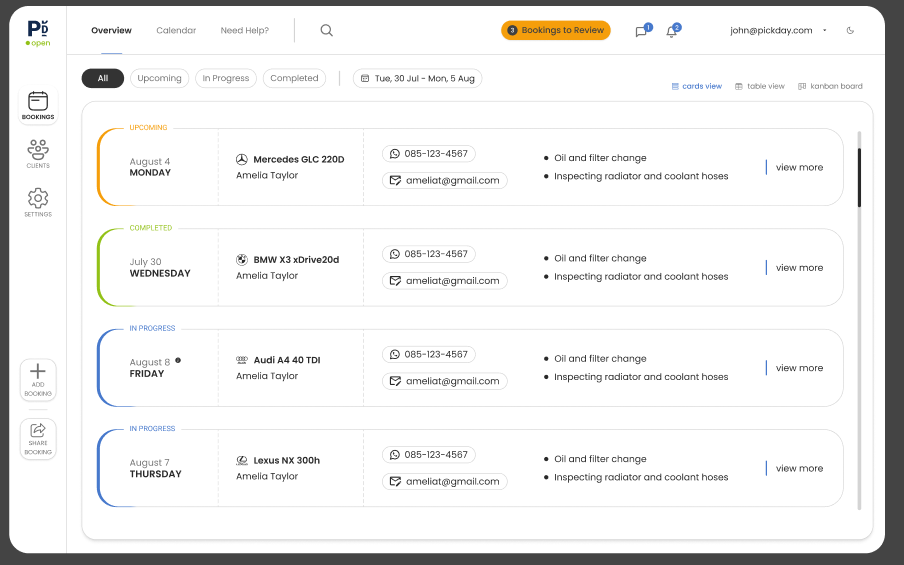
Task: Open the search magnifier icon
Action: click(326, 30)
